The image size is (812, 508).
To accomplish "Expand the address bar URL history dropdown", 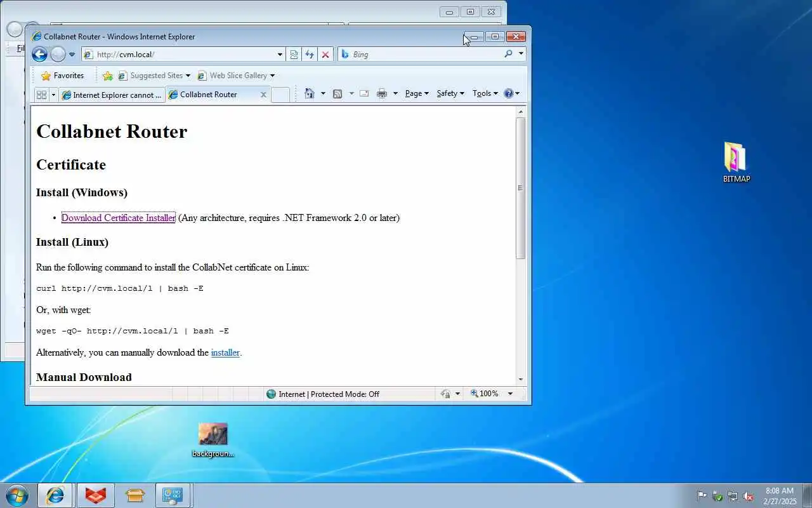I will click(x=280, y=55).
